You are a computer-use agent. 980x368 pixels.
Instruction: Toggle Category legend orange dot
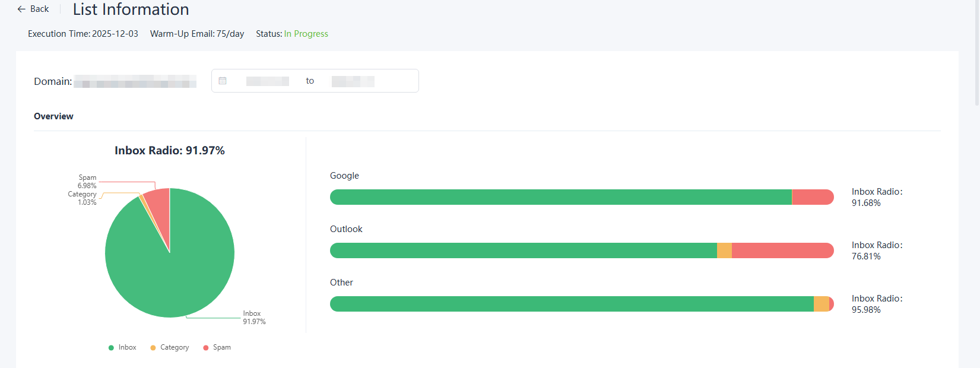pyautogui.click(x=153, y=348)
